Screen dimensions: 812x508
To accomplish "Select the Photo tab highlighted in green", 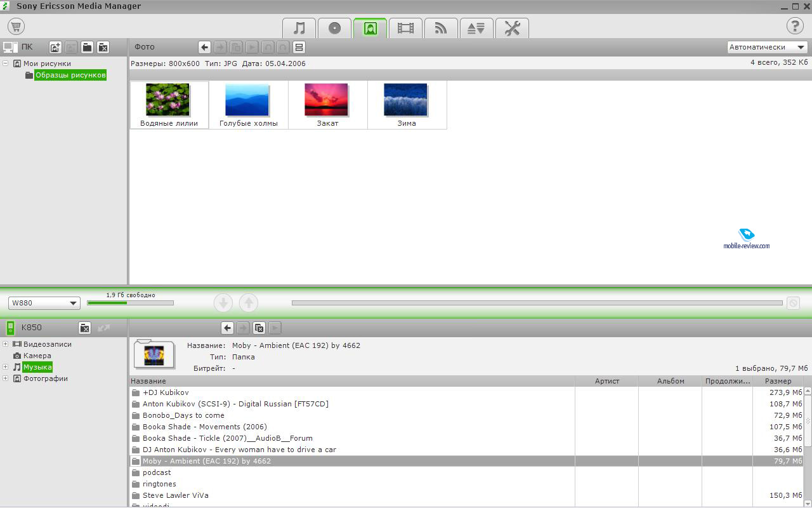I will pos(370,28).
